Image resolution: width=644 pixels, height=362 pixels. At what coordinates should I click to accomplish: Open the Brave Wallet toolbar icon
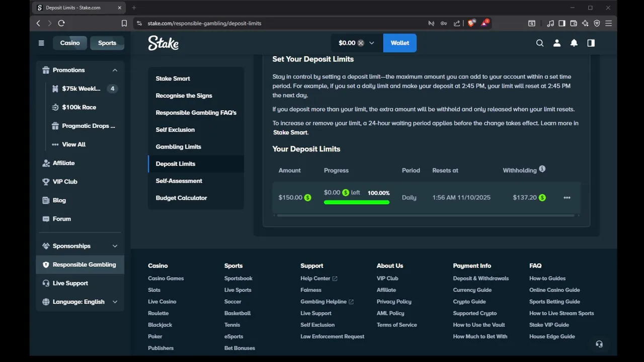coord(574,23)
